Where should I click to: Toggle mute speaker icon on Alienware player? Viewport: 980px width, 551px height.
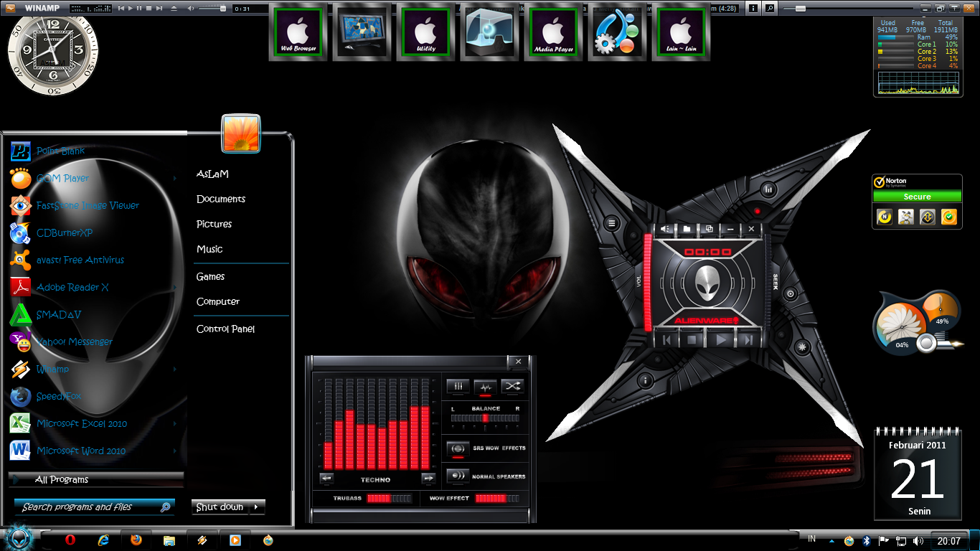point(665,229)
